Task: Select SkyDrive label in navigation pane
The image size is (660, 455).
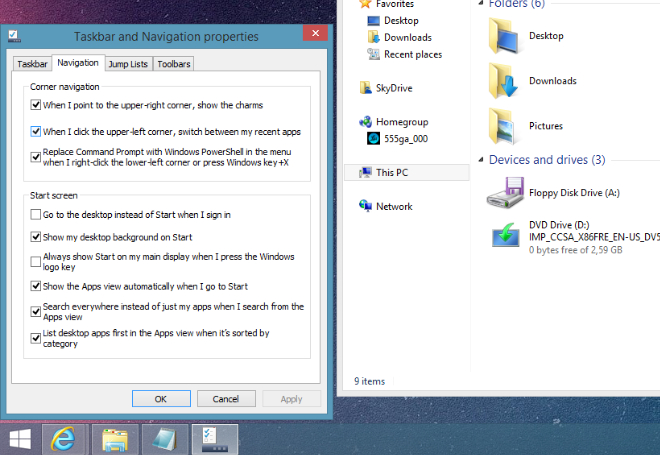Action: (x=394, y=88)
